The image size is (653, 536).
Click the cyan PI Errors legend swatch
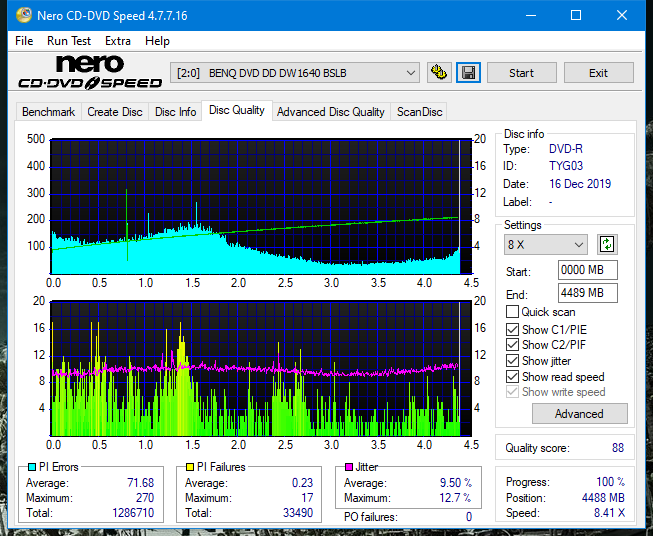32,467
